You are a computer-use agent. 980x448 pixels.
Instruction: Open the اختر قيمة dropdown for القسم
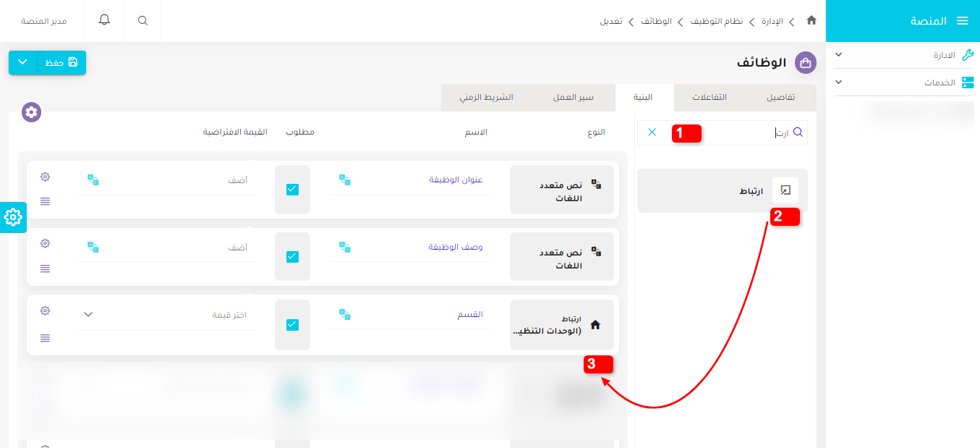[166, 314]
